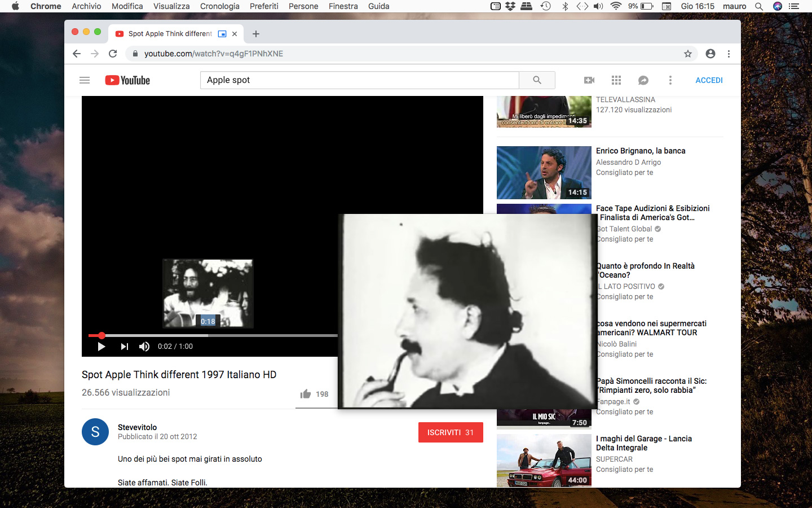The height and width of the screenshot is (508, 812).
Task: Open the YouTube apps grid
Action: point(616,80)
